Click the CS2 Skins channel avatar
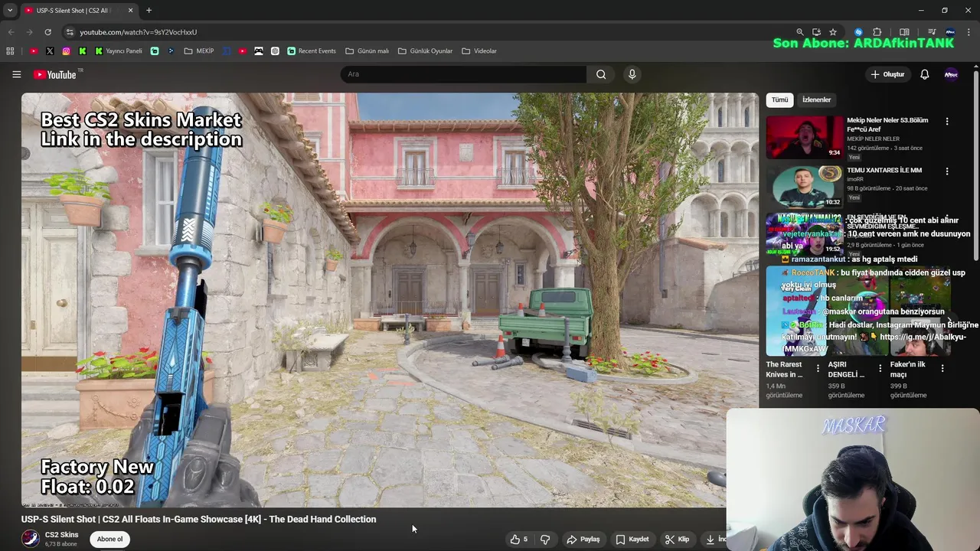980x551 pixels. click(30, 539)
